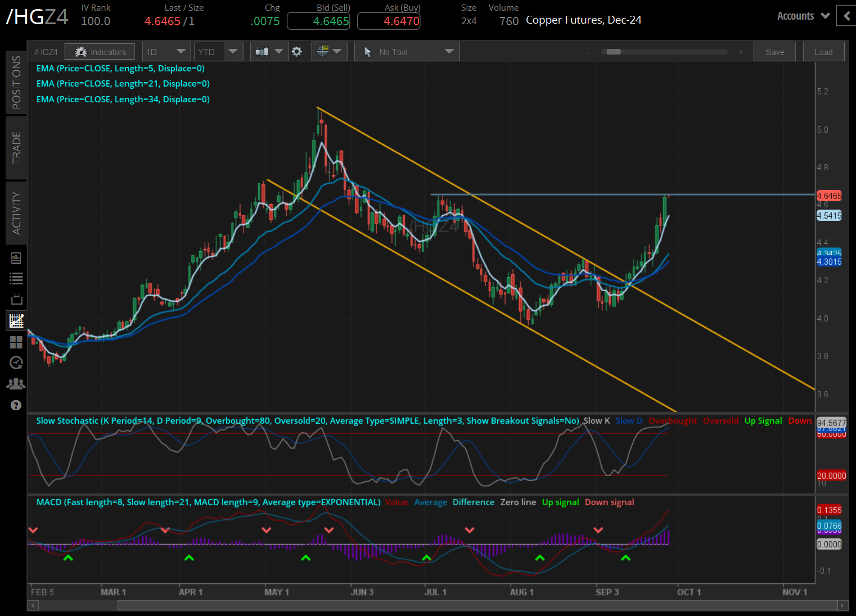
Task: Click the chart zoom slider handle
Action: [x=614, y=52]
